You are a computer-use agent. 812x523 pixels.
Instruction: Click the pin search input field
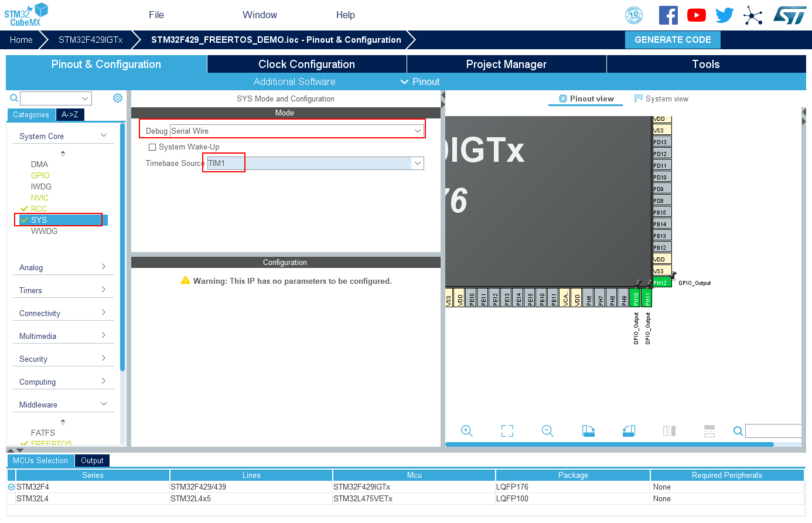click(773, 431)
